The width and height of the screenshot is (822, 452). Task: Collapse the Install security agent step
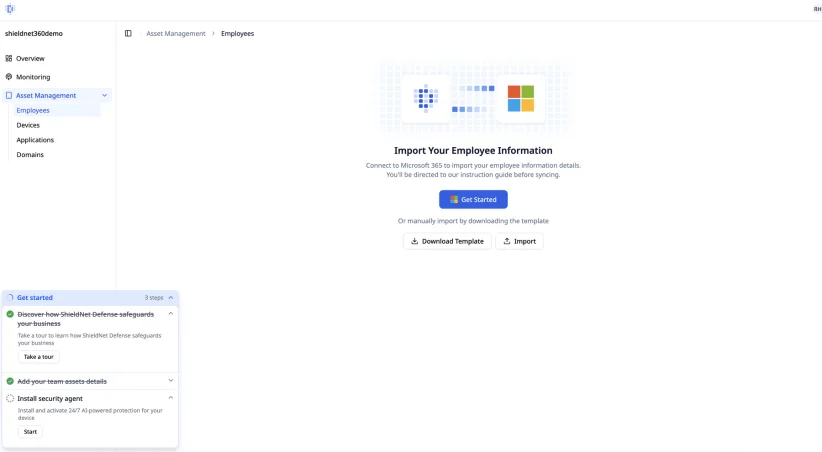pyautogui.click(x=171, y=398)
